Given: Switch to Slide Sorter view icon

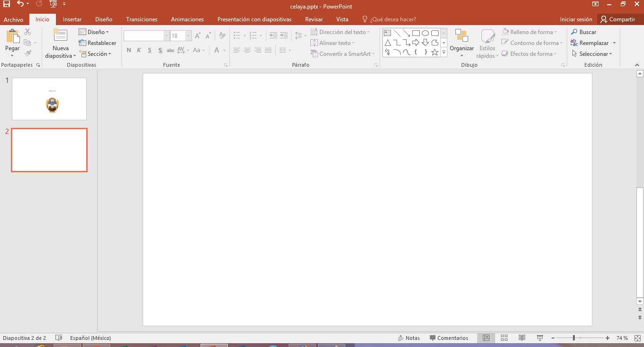Looking at the screenshot, I should pyautogui.click(x=504, y=338).
